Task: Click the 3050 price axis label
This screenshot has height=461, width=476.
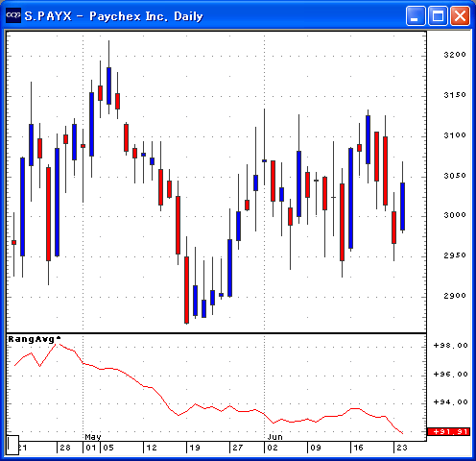Action: click(x=455, y=176)
